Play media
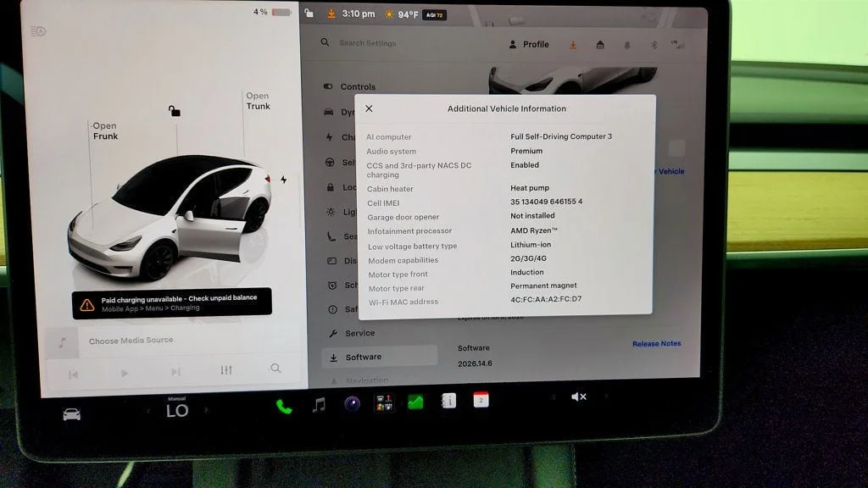The image size is (868, 488). click(x=125, y=374)
